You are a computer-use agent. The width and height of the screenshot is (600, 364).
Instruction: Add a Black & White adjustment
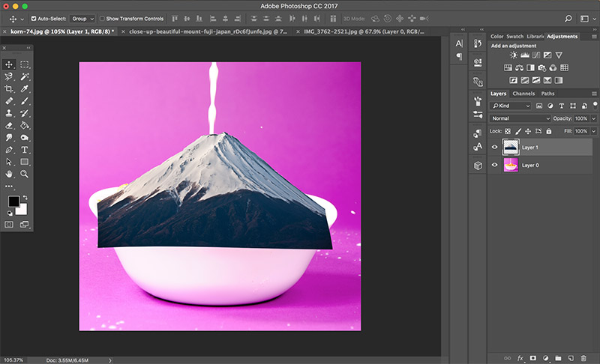point(530,67)
